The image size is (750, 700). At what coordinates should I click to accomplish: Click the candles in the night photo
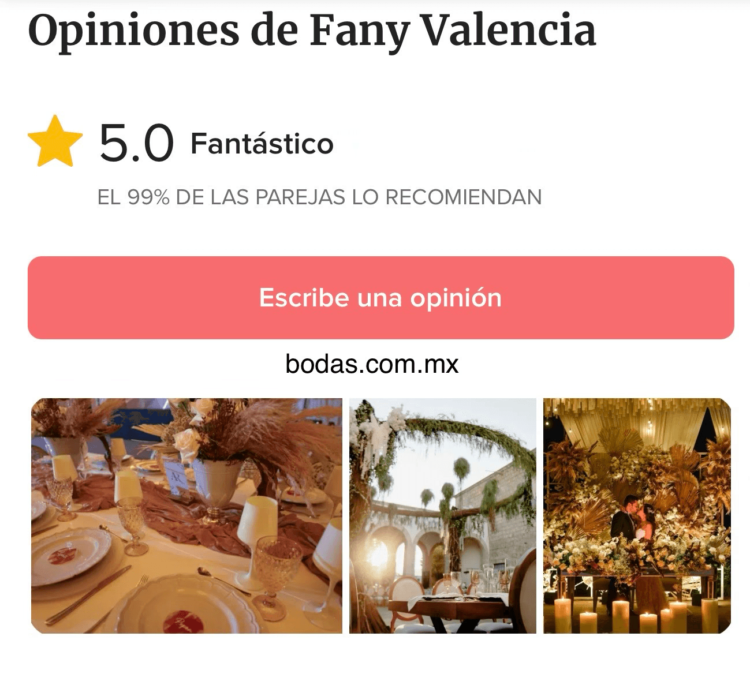635,616
